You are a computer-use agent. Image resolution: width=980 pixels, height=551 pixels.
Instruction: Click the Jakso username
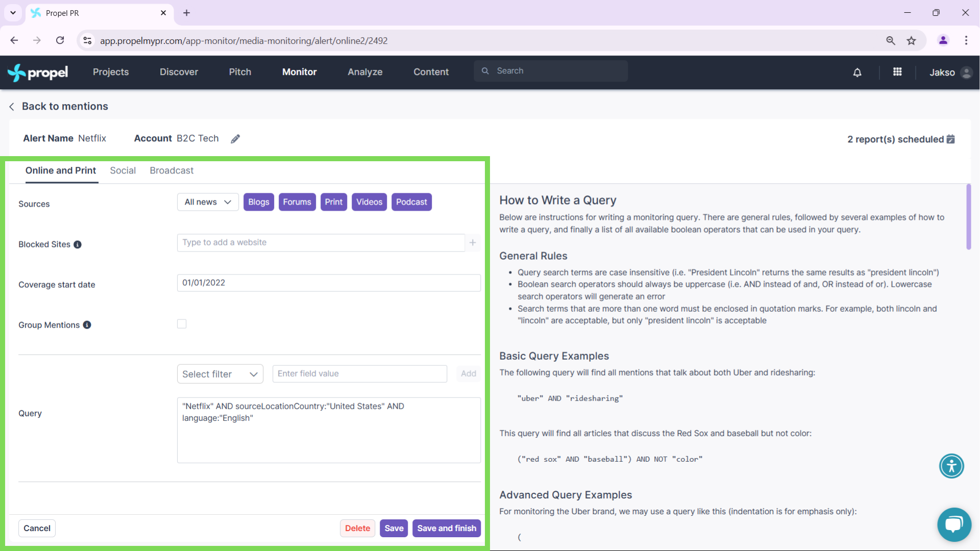coord(942,72)
